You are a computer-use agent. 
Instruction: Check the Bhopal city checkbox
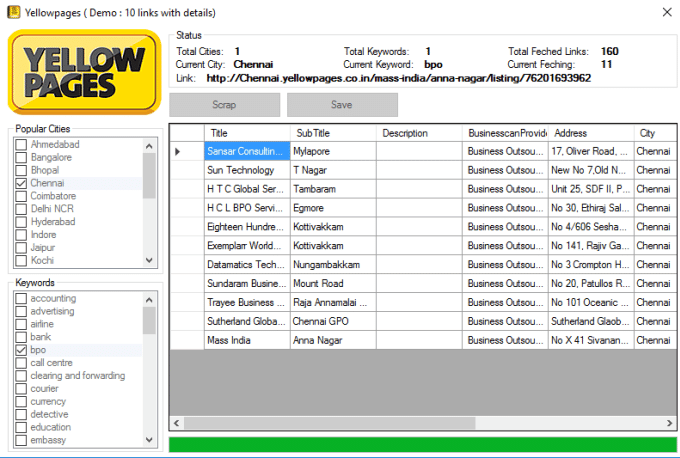[x=21, y=170]
